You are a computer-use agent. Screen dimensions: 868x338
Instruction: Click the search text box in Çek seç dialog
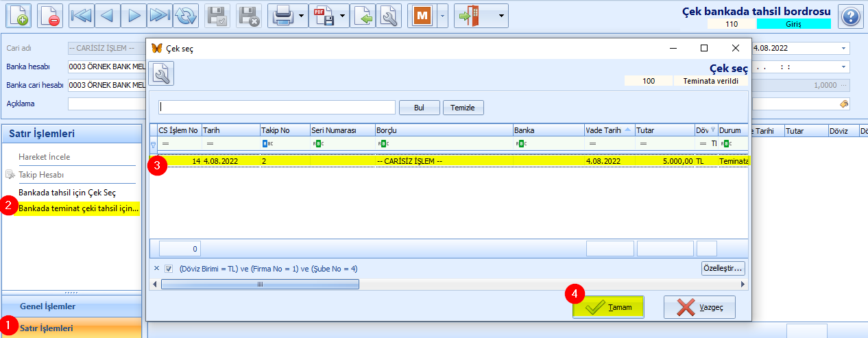click(x=277, y=107)
